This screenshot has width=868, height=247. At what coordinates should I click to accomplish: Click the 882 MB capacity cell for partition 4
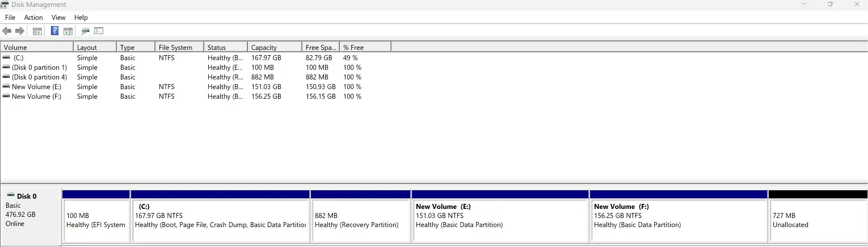tap(262, 77)
